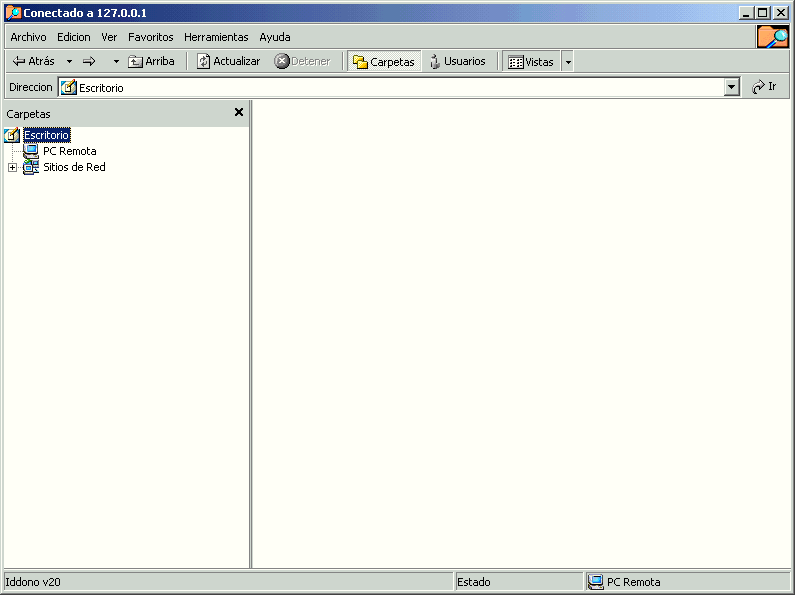
Task: Click the forward arrow navigation button
Action: click(x=89, y=61)
